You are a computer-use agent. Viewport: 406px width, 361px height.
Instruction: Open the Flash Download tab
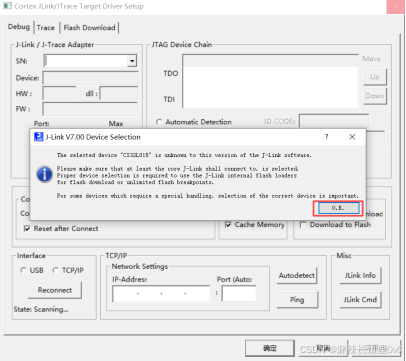pos(89,28)
